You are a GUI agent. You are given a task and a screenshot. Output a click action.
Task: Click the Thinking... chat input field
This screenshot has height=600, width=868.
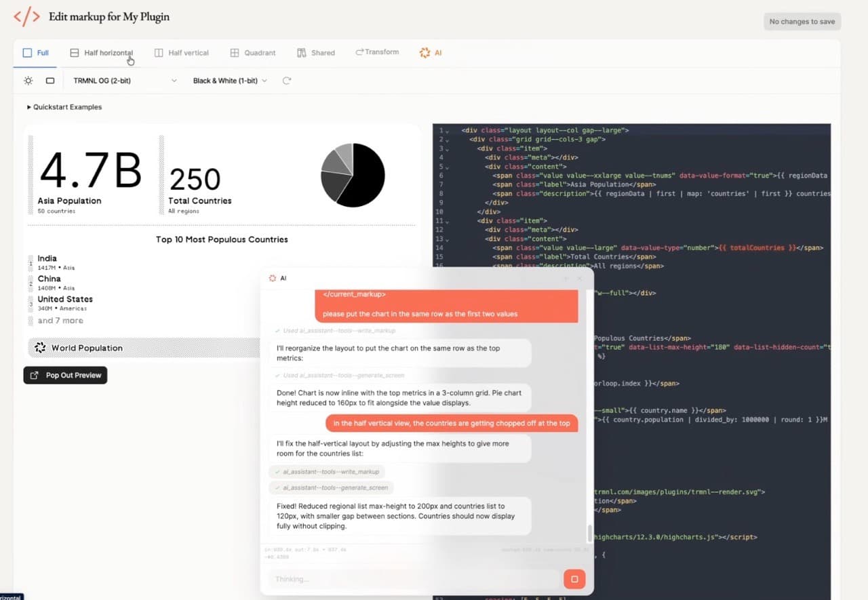[414, 579]
